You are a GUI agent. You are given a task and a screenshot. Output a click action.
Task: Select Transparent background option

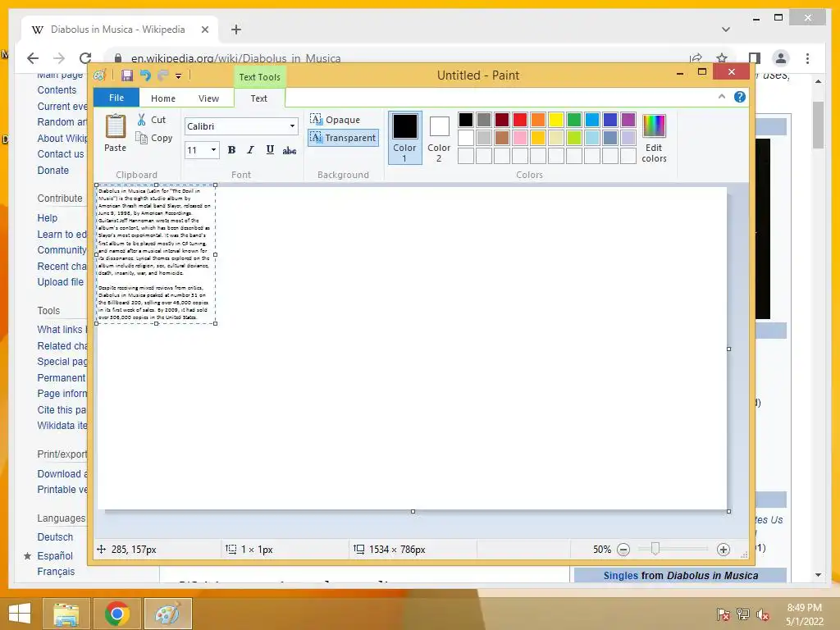344,138
